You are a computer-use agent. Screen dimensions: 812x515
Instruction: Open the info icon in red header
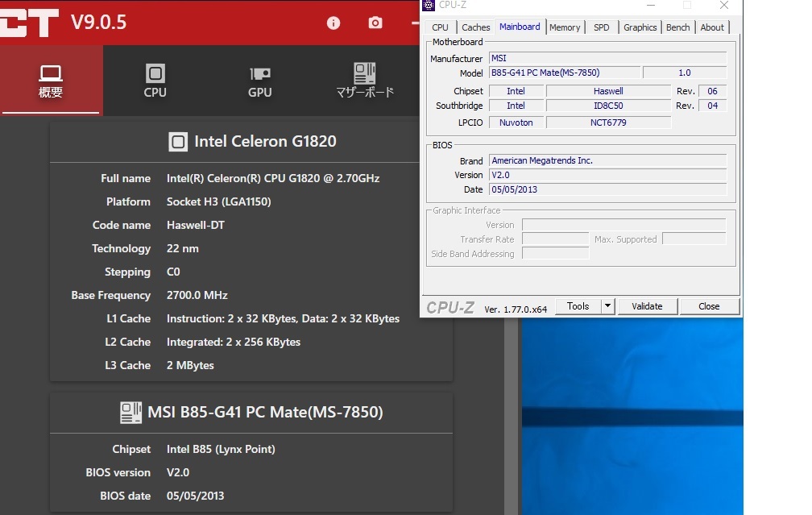pos(333,23)
